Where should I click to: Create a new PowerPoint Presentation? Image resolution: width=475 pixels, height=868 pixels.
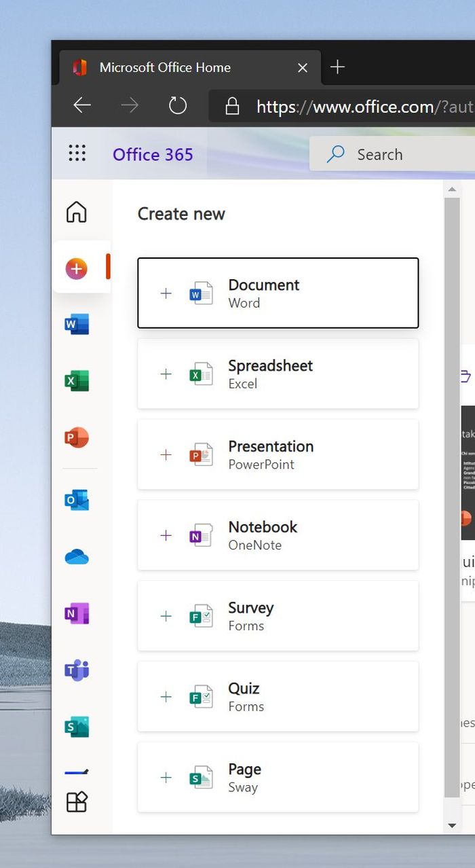click(278, 455)
